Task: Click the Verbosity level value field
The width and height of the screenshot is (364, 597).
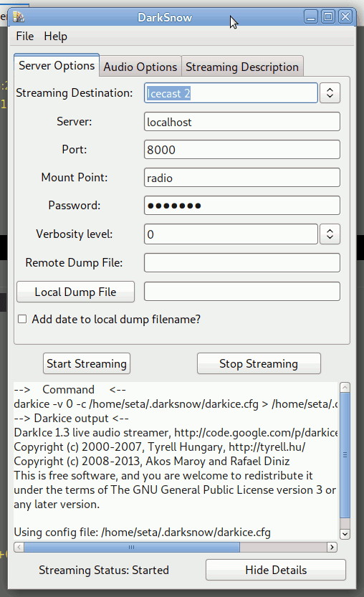Action: click(x=231, y=234)
